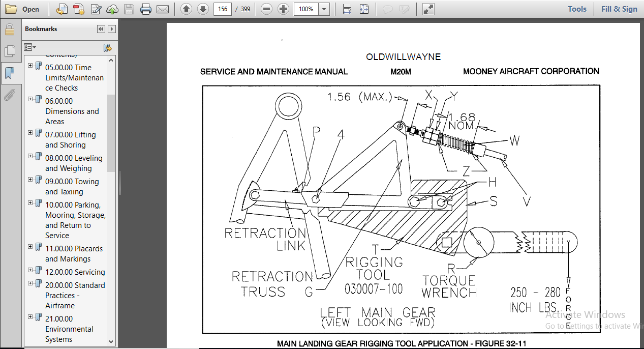The image size is (644, 349).
Task: Expand the 06.00.00 Dimensions and Areas bookmark
Action: pyautogui.click(x=30, y=99)
